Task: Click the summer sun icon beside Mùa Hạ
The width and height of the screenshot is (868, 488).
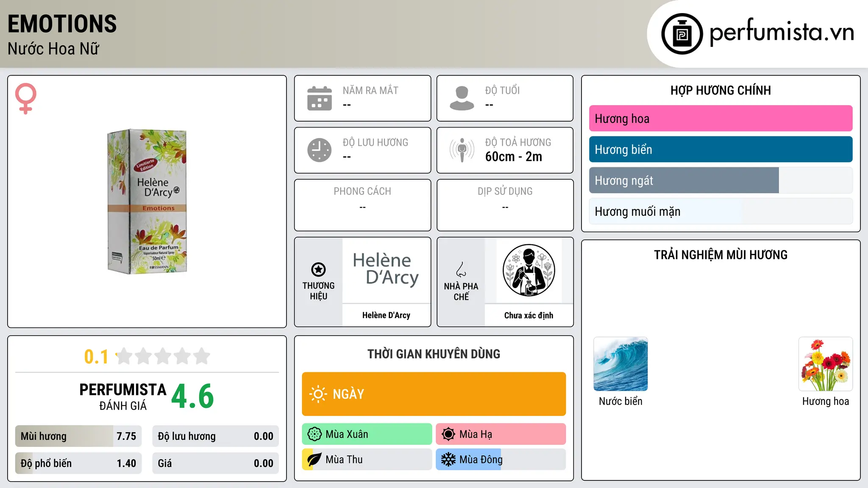Action: click(x=448, y=434)
